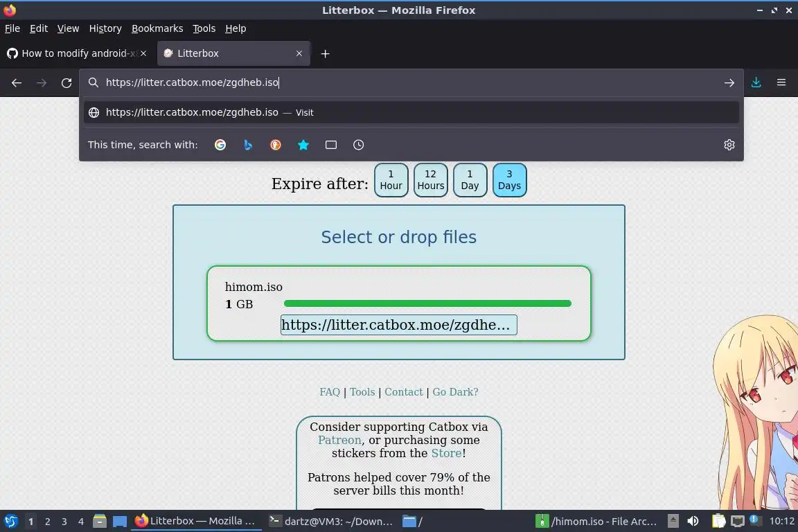Open the History menu
Image resolution: width=798 pixels, height=532 pixels.
pyautogui.click(x=105, y=28)
